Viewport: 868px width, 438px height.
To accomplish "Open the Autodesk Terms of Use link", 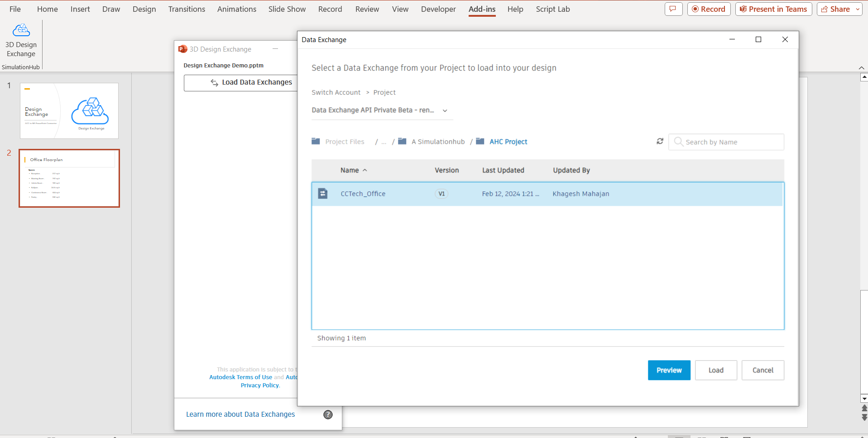I will [x=241, y=377].
